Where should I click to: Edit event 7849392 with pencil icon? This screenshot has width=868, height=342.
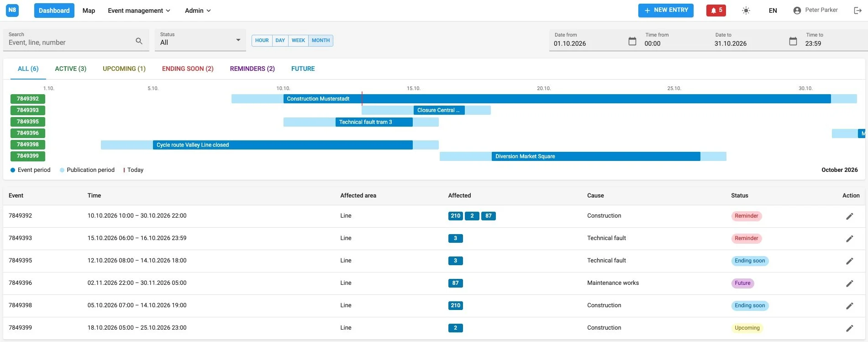pos(849,216)
